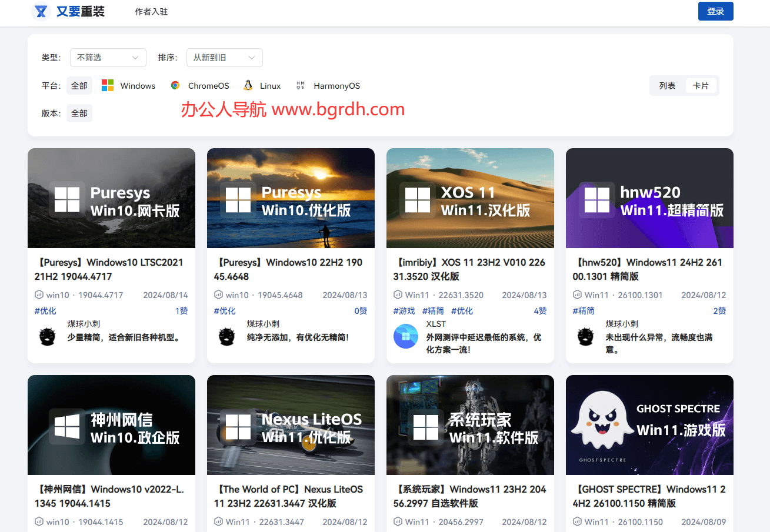Viewport: 770px width, 532px height.
Task: Open hnw520 Windows11 24H2 精简版 title
Action: point(648,269)
